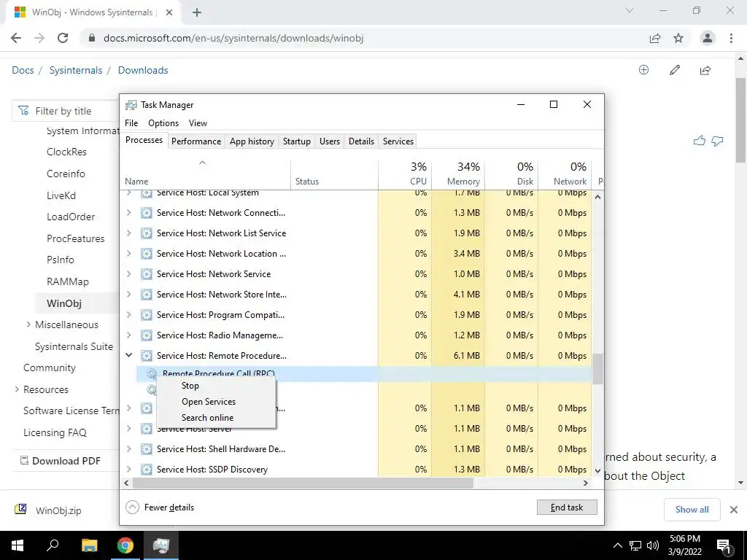Expand Service Host: SSDP Discovery row
The width and height of the screenshot is (747, 560).
(x=128, y=470)
